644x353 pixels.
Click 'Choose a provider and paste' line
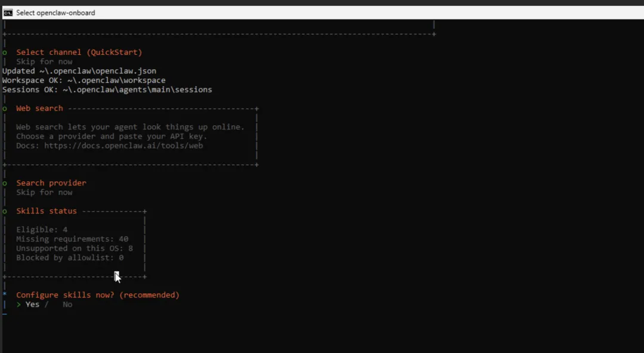point(112,137)
